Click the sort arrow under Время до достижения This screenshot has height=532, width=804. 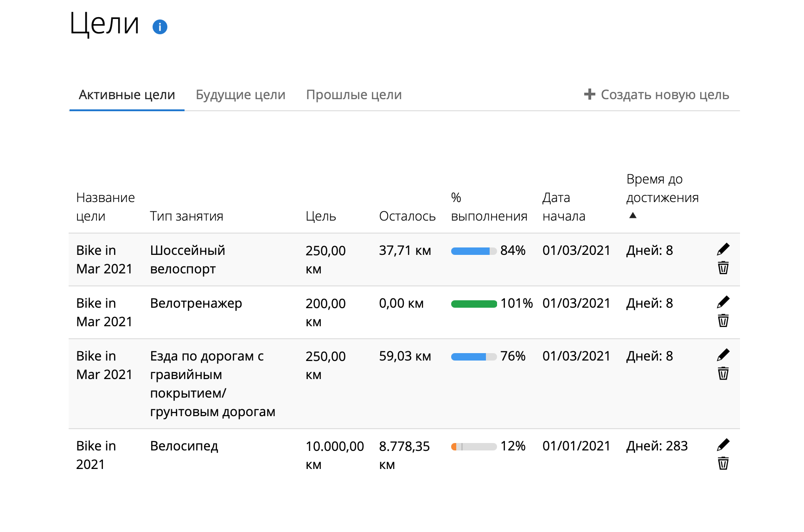[x=632, y=215]
